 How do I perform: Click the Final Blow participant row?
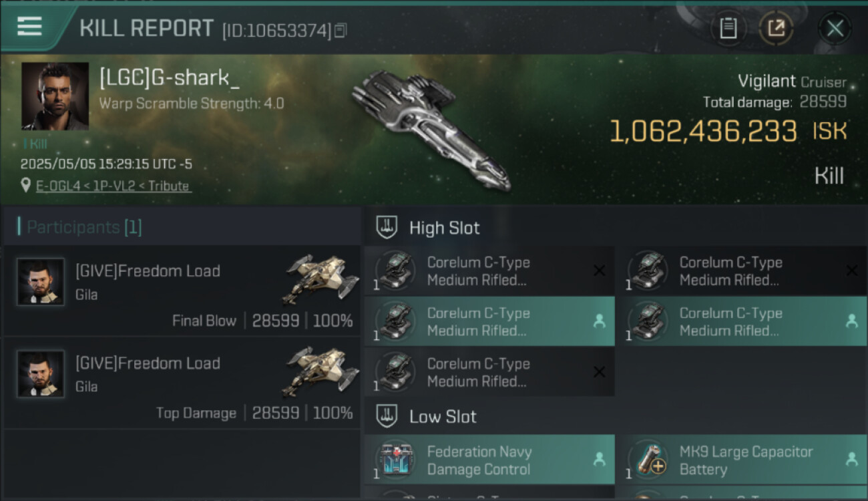point(180,291)
